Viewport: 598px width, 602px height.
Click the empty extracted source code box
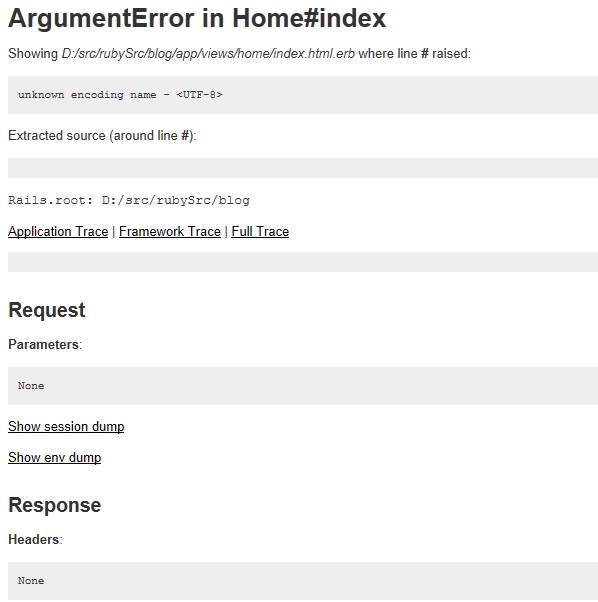(303, 168)
